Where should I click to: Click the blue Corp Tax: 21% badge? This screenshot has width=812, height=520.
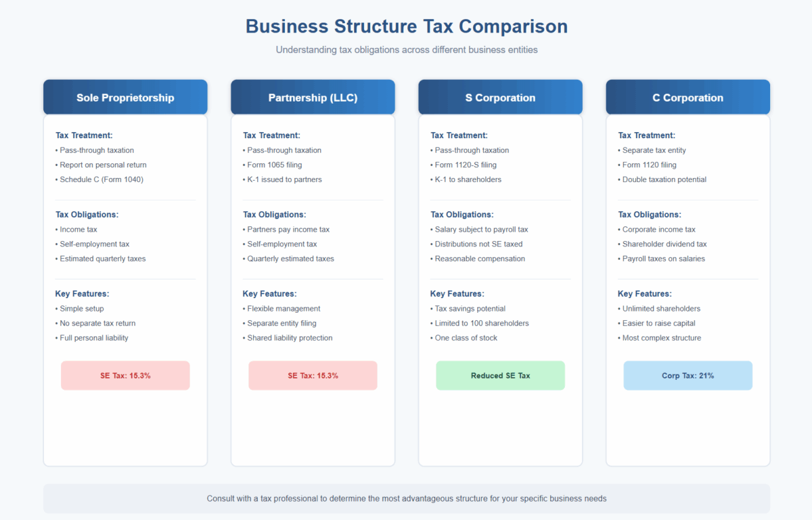point(687,375)
